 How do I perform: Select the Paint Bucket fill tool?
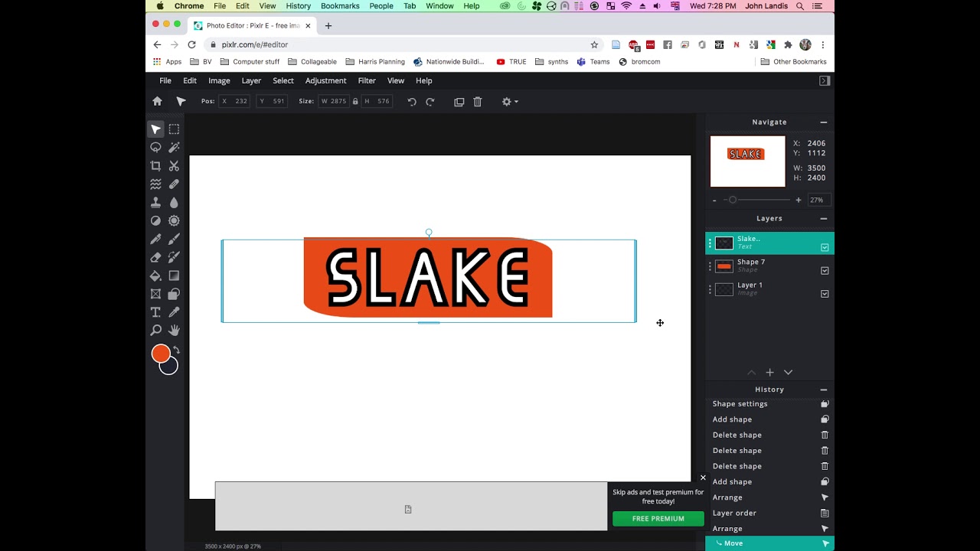tap(155, 275)
